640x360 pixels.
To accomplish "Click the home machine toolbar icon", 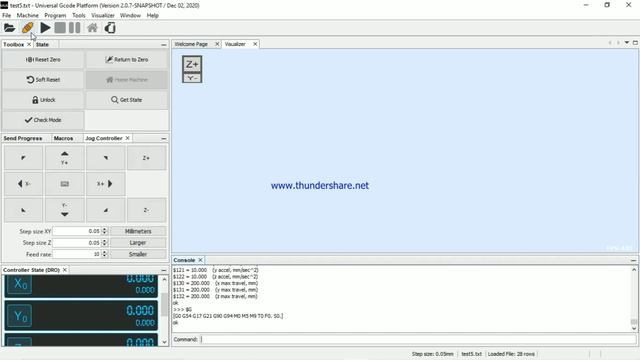I will (92, 28).
